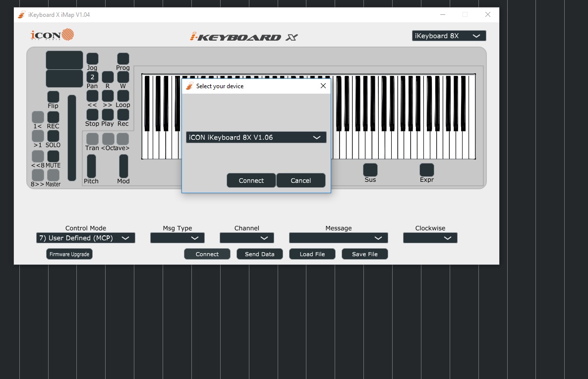Click the Expr pedal pad

[x=427, y=170]
